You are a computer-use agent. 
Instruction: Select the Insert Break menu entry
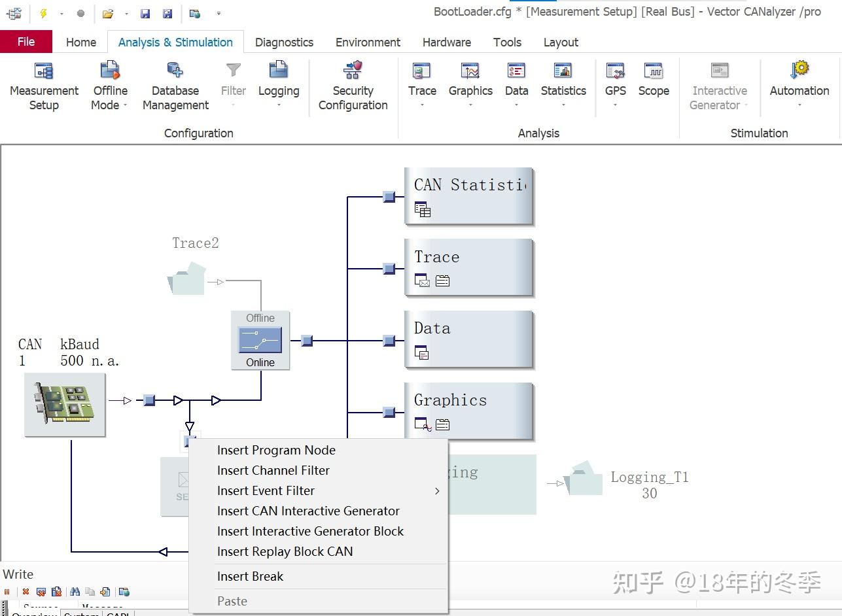click(250, 576)
